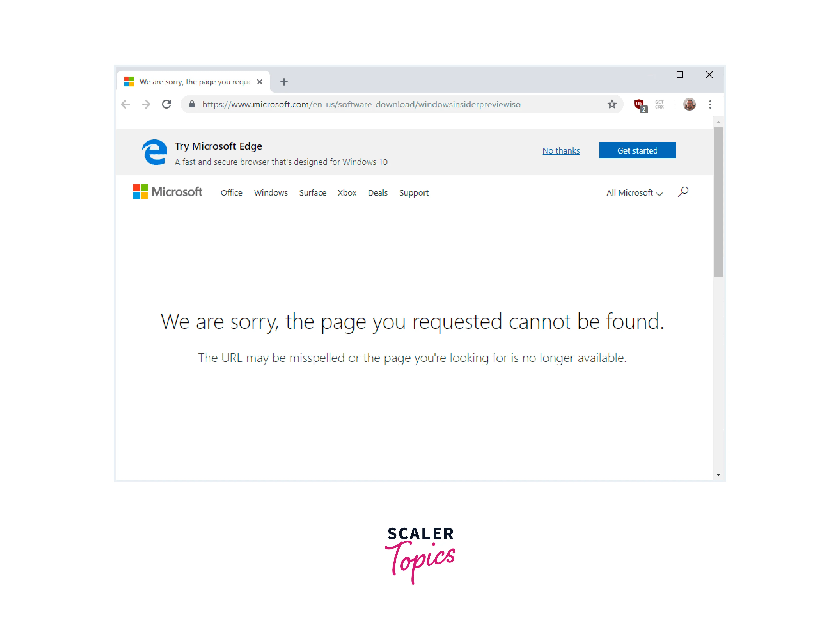Reload the current page
This screenshot has height=632, width=840.
[166, 104]
